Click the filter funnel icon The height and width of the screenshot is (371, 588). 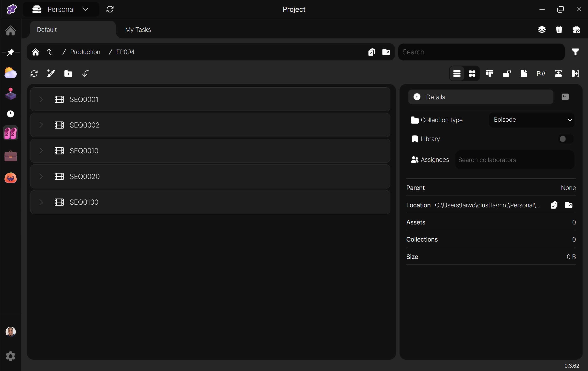[575, 52]
